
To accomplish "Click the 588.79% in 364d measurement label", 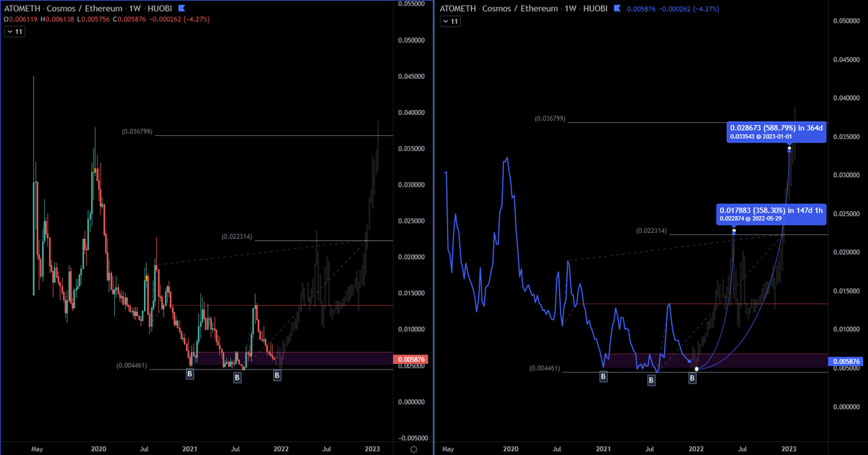I will coord(776,132).
